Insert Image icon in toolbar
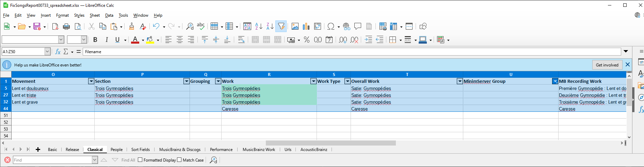This screenshot has height=167, width=644. (x=295, y=26)
